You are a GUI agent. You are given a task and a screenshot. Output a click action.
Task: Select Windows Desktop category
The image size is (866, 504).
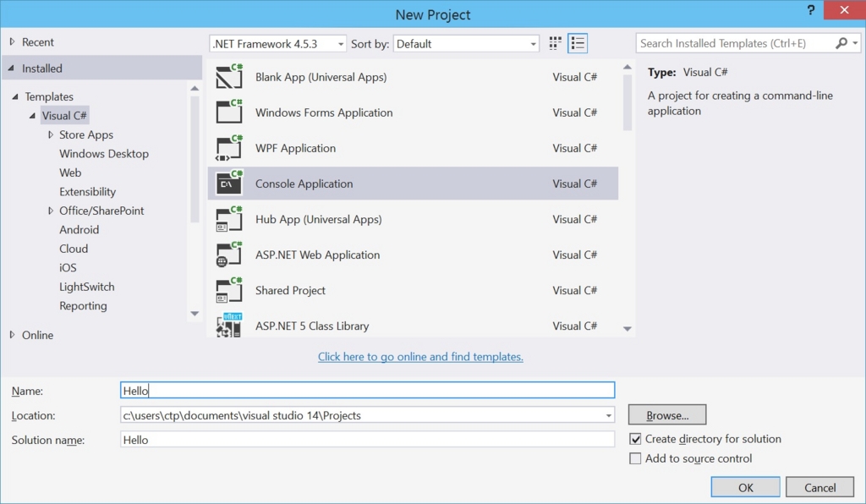coord(104,153)
